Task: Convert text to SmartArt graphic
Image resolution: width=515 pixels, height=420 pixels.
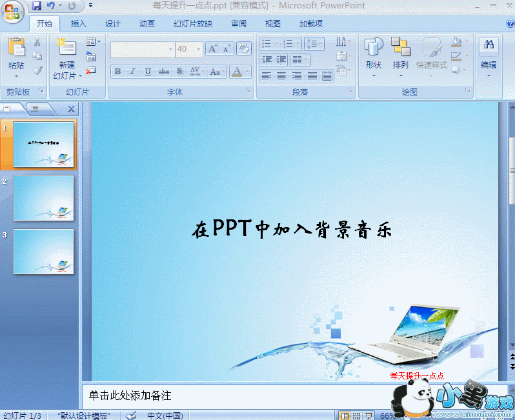Action: 343,70
